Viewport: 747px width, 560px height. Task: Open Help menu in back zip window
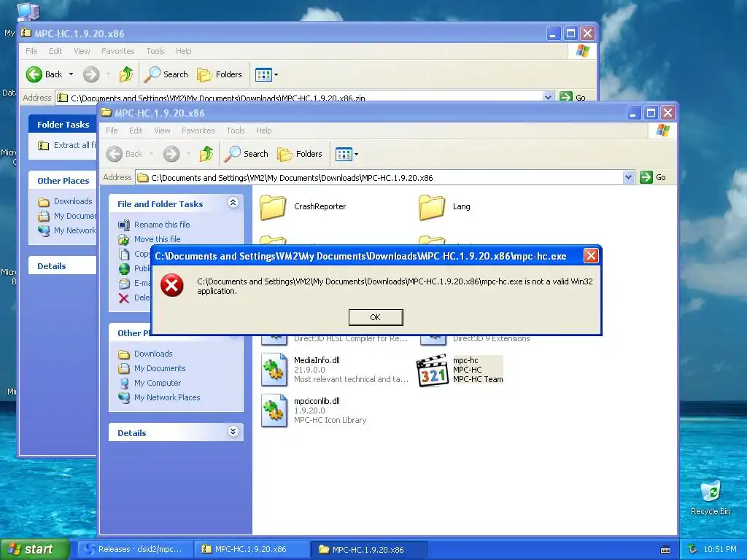pyautogui.click(x=183, y=51)
